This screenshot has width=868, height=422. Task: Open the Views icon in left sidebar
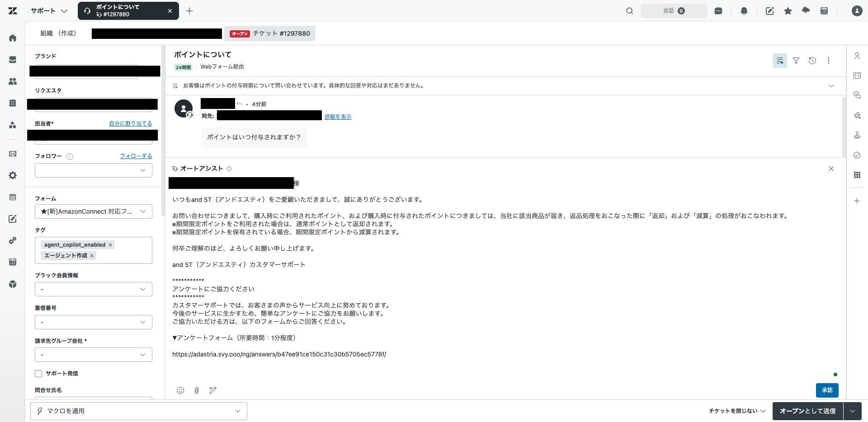click(x=13, y=60)
